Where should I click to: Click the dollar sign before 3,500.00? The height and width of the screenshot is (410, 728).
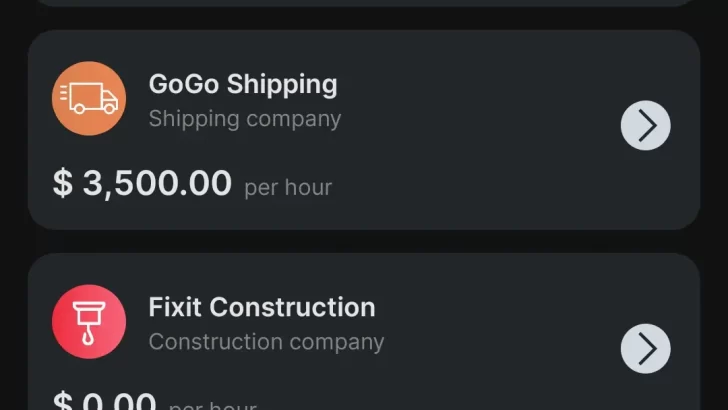click(x=62, y=184)
